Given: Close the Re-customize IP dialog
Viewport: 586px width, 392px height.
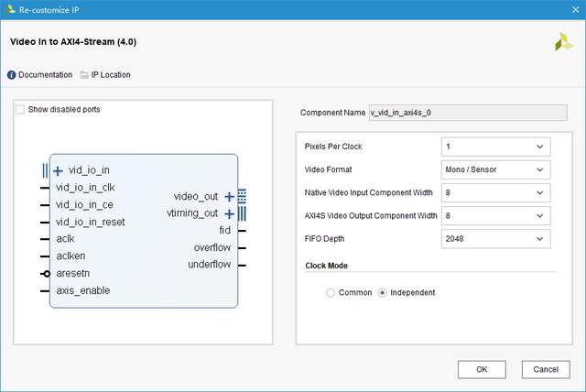Looking at the screenshot, I should point(575,10).
